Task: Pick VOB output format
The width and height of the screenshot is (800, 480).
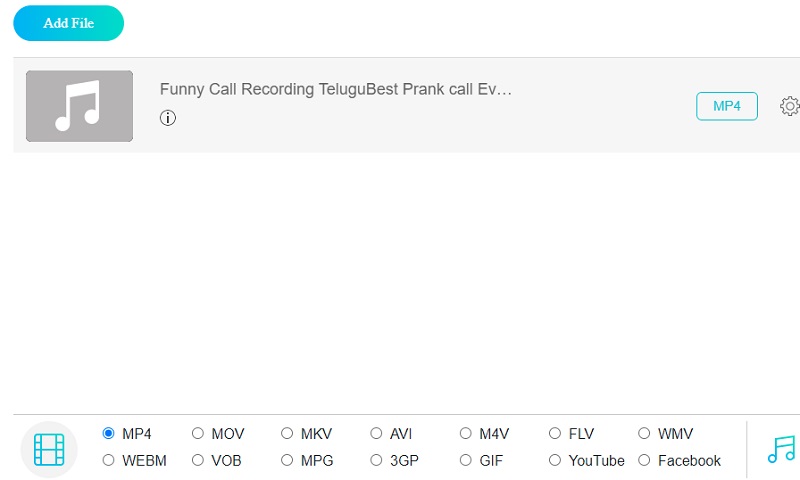Action: point(198,461)
